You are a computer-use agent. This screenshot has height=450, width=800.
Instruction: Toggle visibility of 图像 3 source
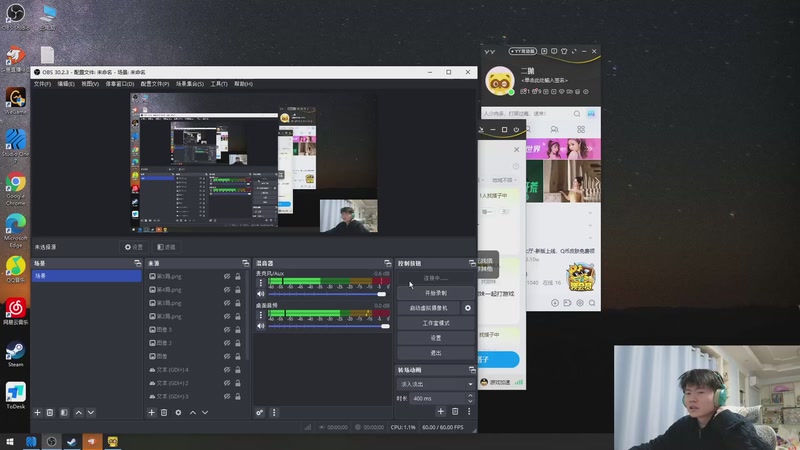coord(227,330)
